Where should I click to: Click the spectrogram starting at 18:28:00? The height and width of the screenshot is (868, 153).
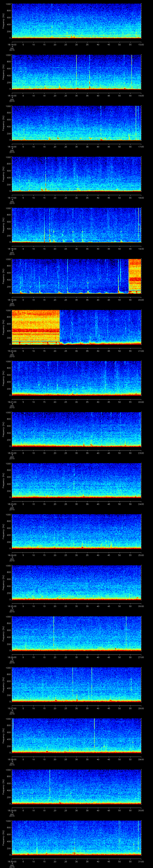tap(77, 736)
